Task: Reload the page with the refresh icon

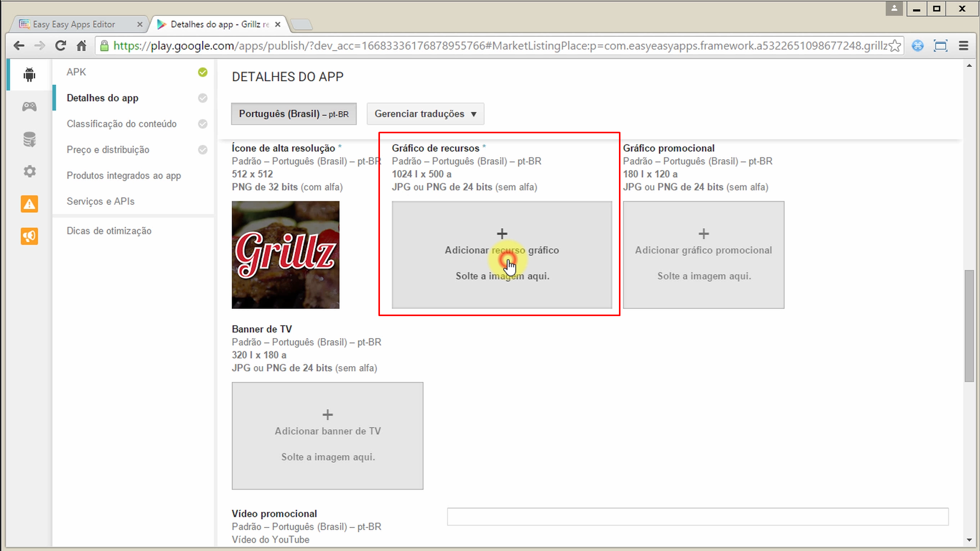Action: coord(60,46)
